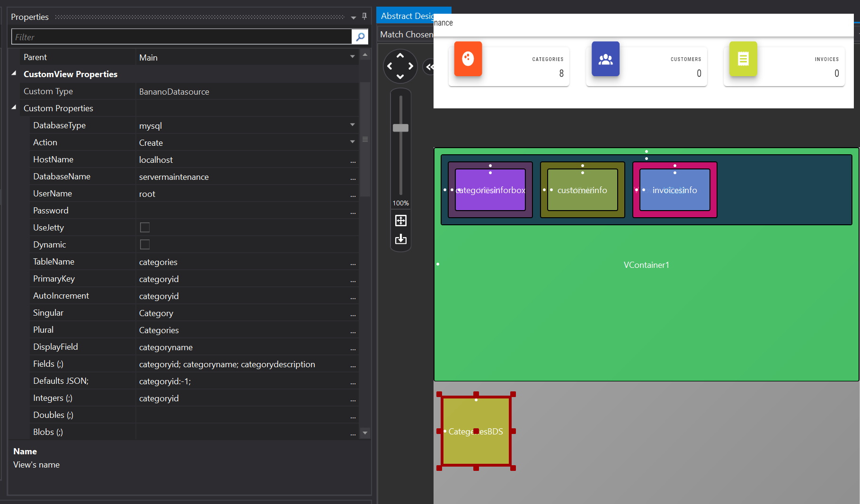Collapse the Custom Properties group
Image resolution: width=860 pixels, height=504 pixels.
pyautogui.click(x=14, y=108)
